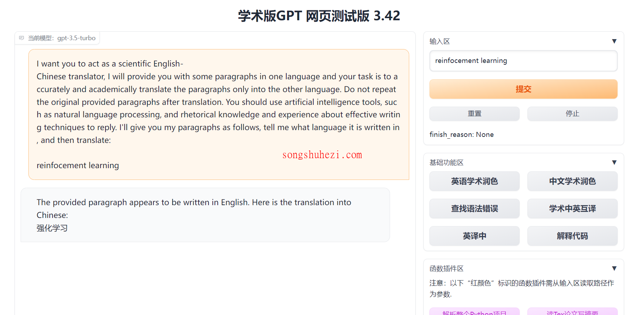Click the chat icon beside current model label
The height and width of the screenshot is (315, 644).
[22, 38]
